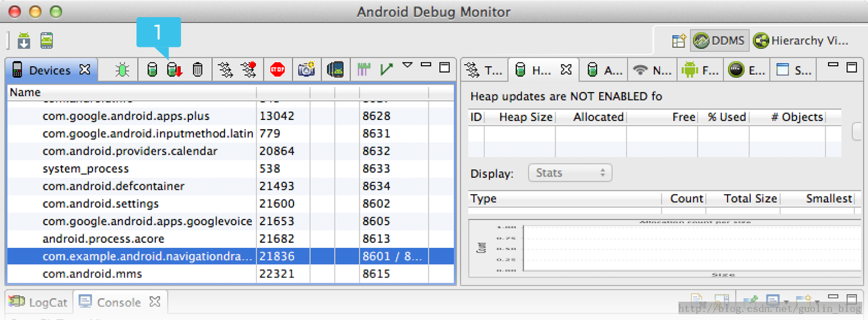868x320 pixels.
Task: Click the Heap Size column header
Action: pyautogui.click(x=520, y=117)
